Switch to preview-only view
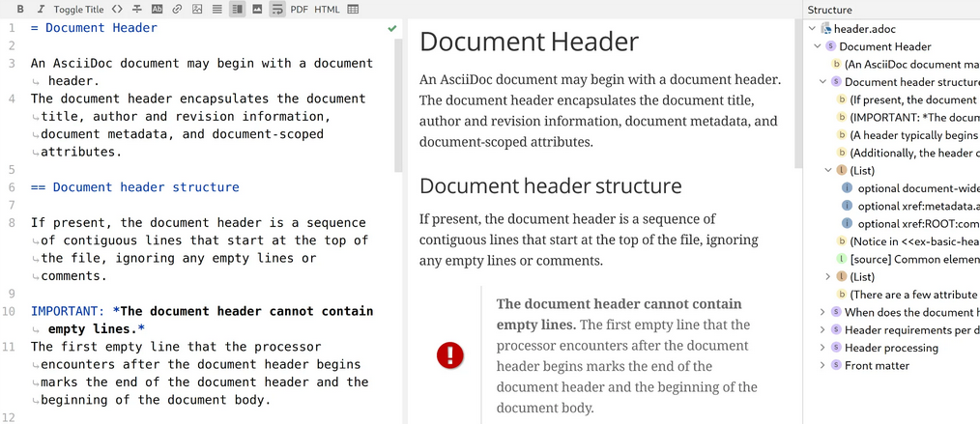This screenshot has width=980, height=424. pyautogui.click(x=257, y=10)
